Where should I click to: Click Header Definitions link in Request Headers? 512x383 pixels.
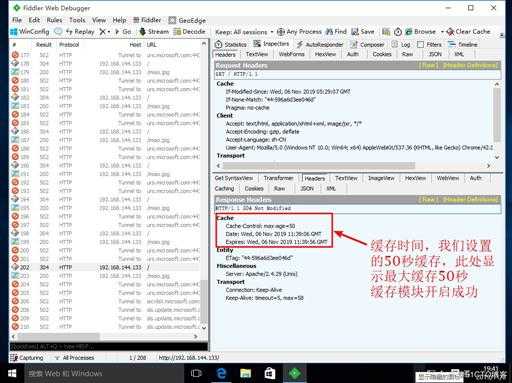point(470,65)
